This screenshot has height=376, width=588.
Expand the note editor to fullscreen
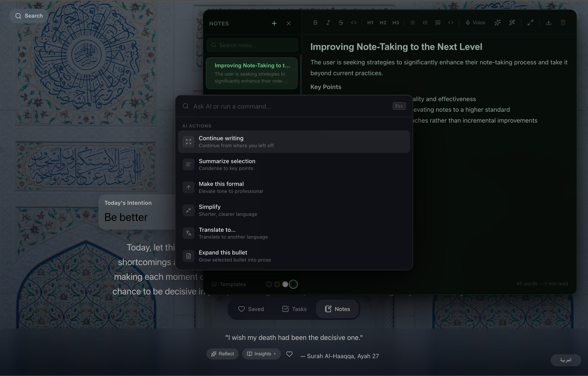530,23
